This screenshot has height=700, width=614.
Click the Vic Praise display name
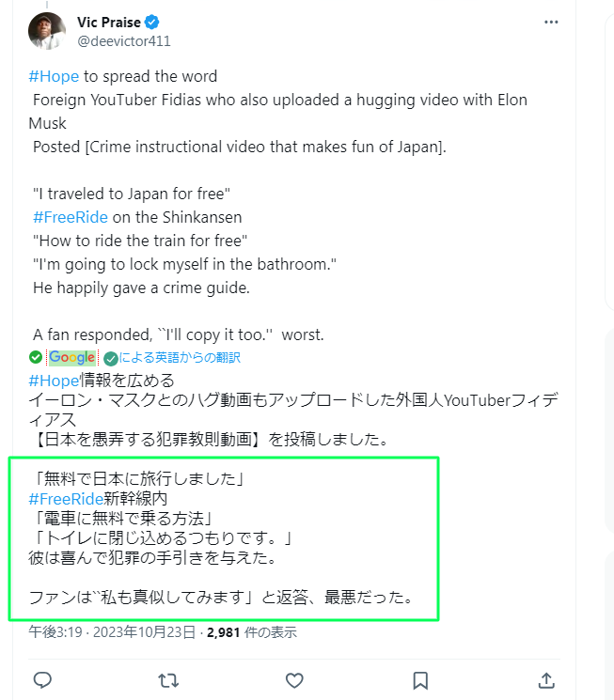tap(108, 22)
